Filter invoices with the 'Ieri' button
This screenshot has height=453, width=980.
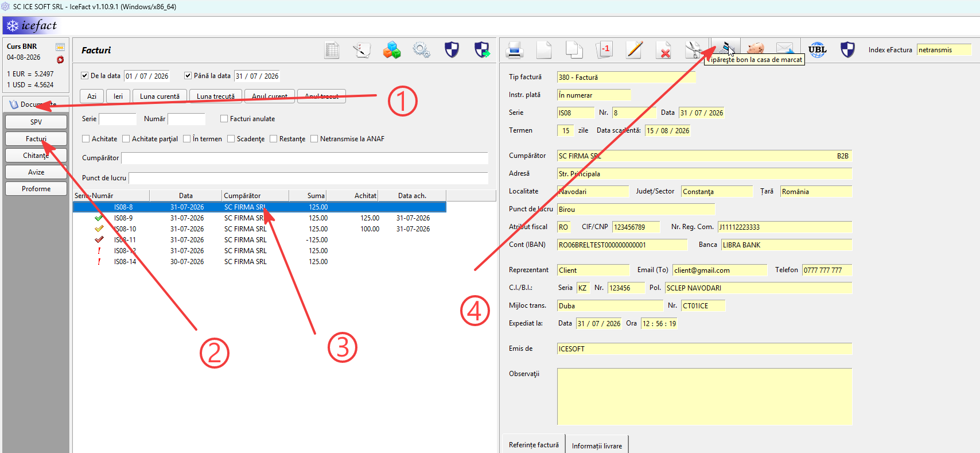pyautogui.click(x=118, y=96)
